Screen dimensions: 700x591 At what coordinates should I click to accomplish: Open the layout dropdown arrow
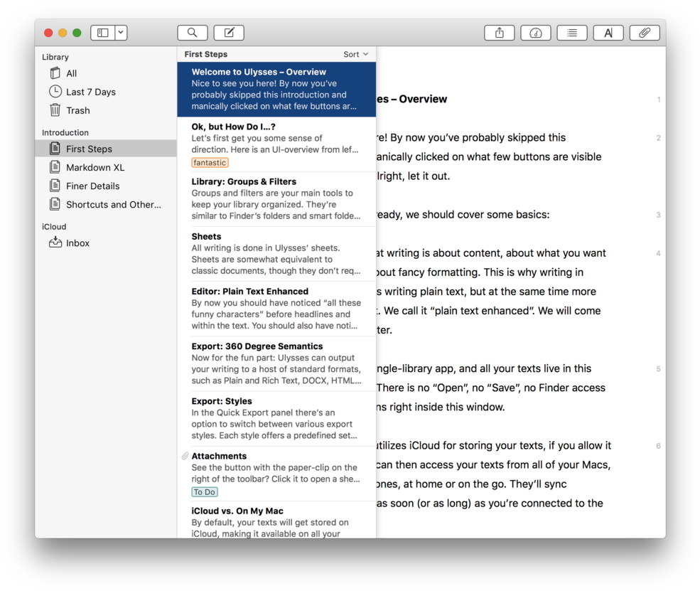[x=121, y=33]
